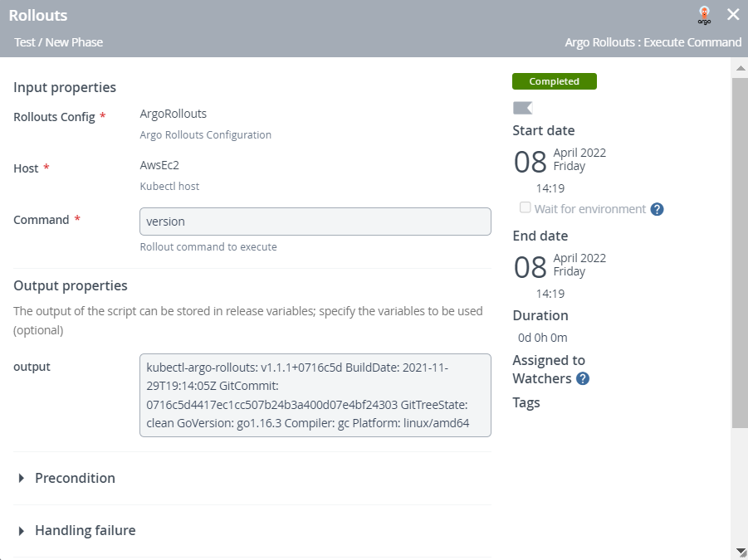748x560 pixels.
Task: Click the scrollbar up arrow
Action: click(739, 66)
